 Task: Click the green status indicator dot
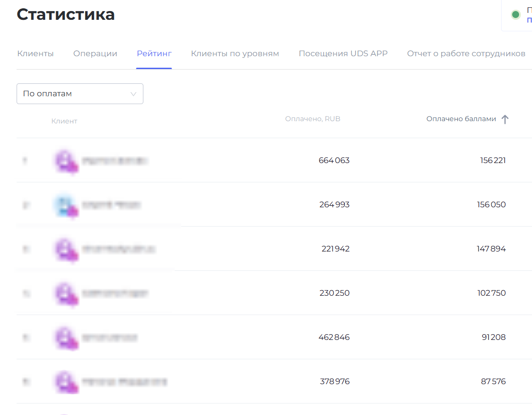coord(516,15)
